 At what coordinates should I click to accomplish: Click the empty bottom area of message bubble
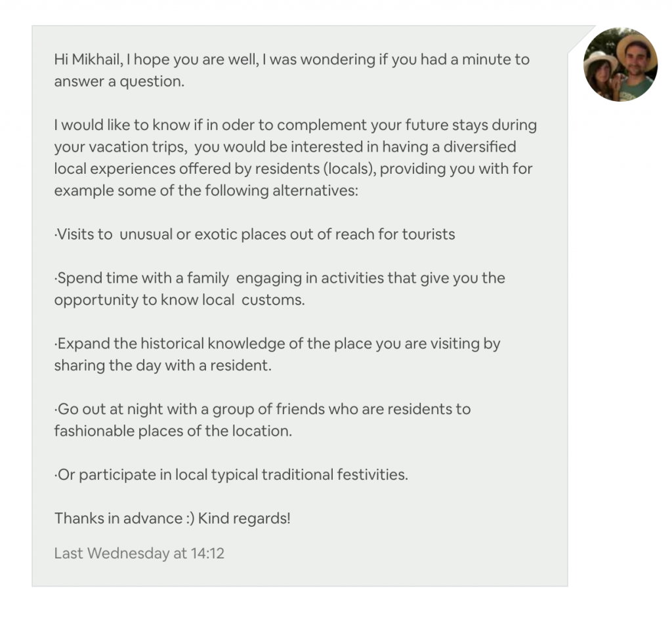(300, 575)
